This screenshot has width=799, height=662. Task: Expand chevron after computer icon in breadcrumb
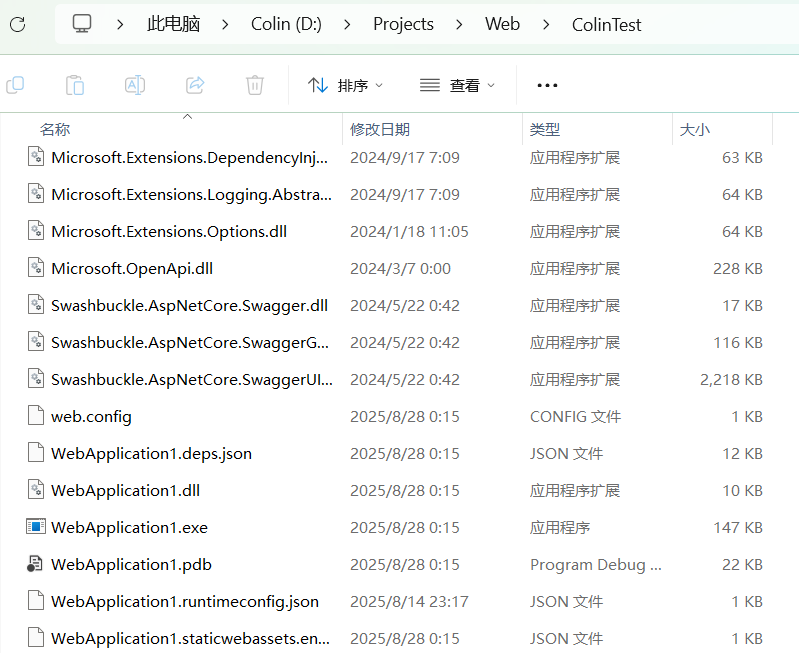120,24
